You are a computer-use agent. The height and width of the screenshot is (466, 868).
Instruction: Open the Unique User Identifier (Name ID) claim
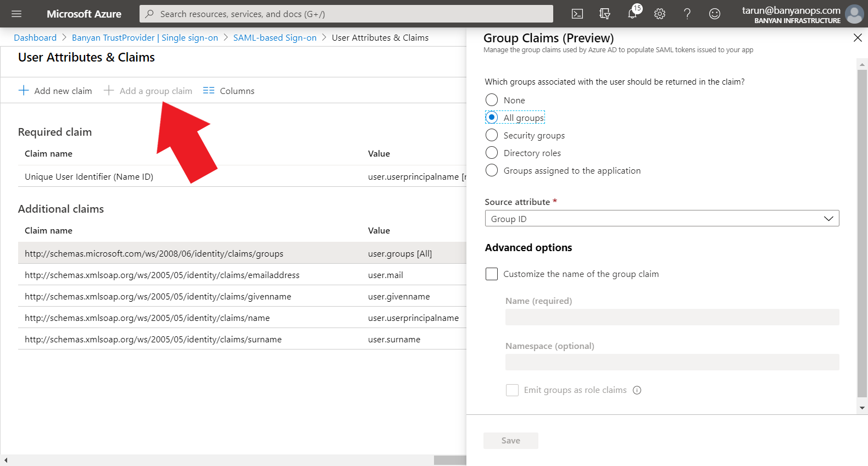pos(89,176)
